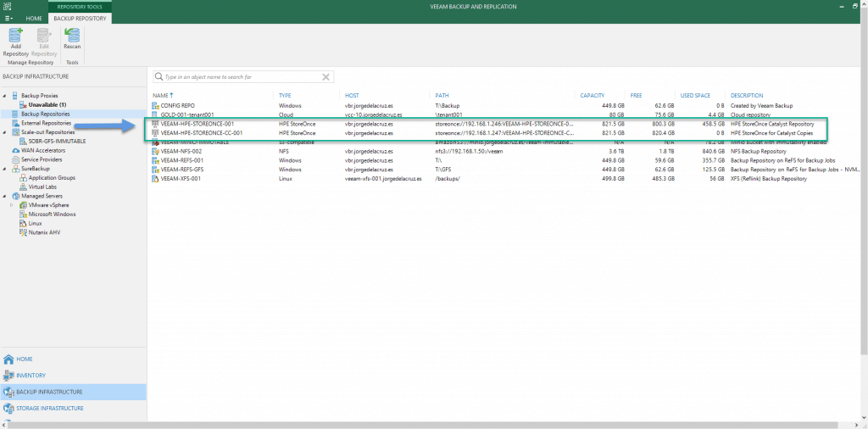Click host veeam-xfs-001.jorgedelacruz.es cell

tap(384, 179)
